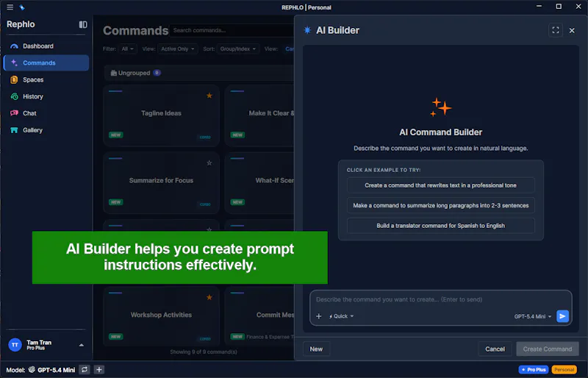The width and height of the screenshot is (588, 378).
Task: Open the View Active Only dropdown
Action: (x=178, y=49)
